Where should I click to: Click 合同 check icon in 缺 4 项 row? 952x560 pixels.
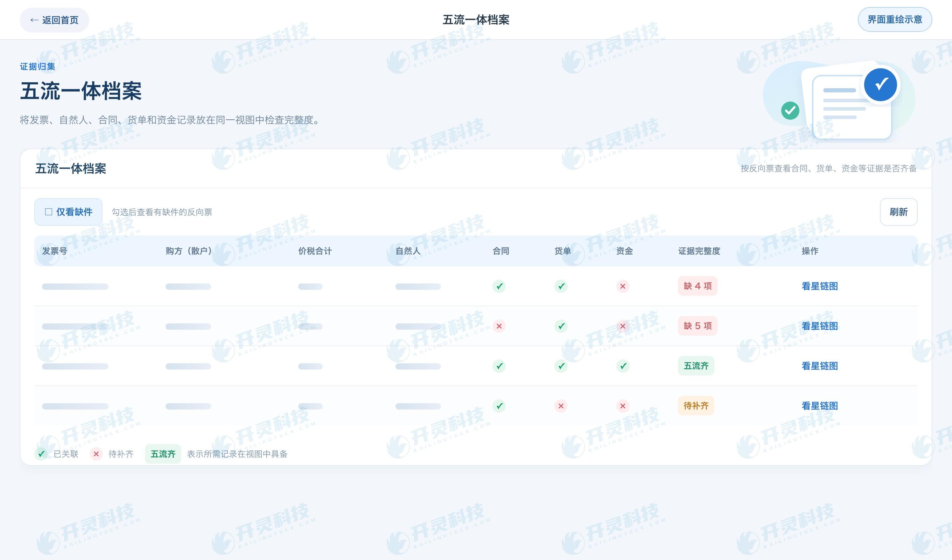tap(499, 286)
